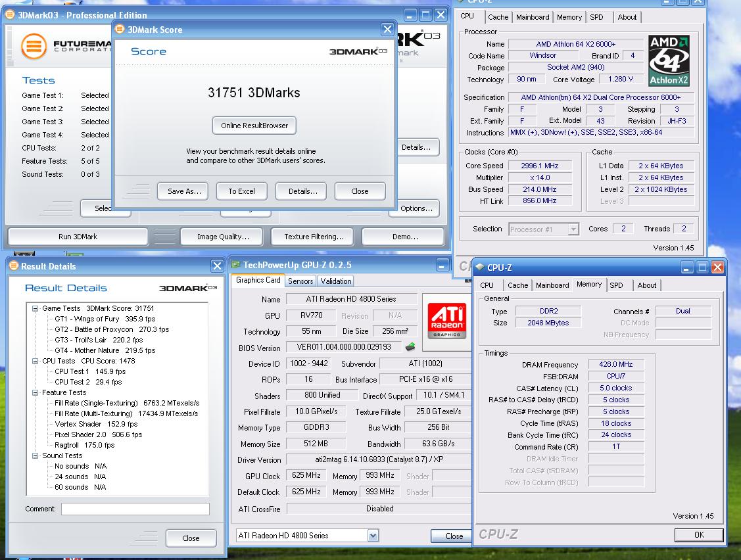Select GT3 - Troll's Lair result row
Screen dimensions: 741x560
tap(99, 340)
